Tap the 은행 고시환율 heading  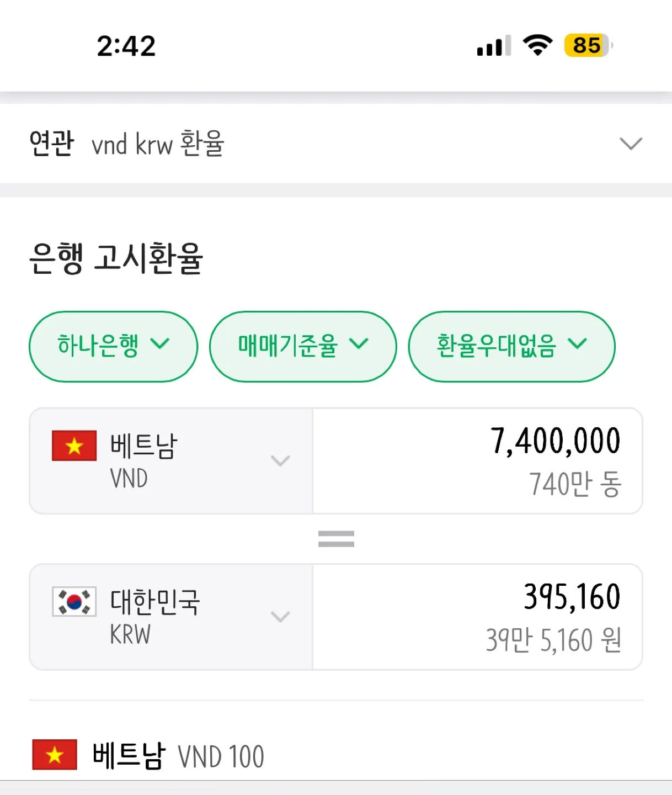pos(116,258)
